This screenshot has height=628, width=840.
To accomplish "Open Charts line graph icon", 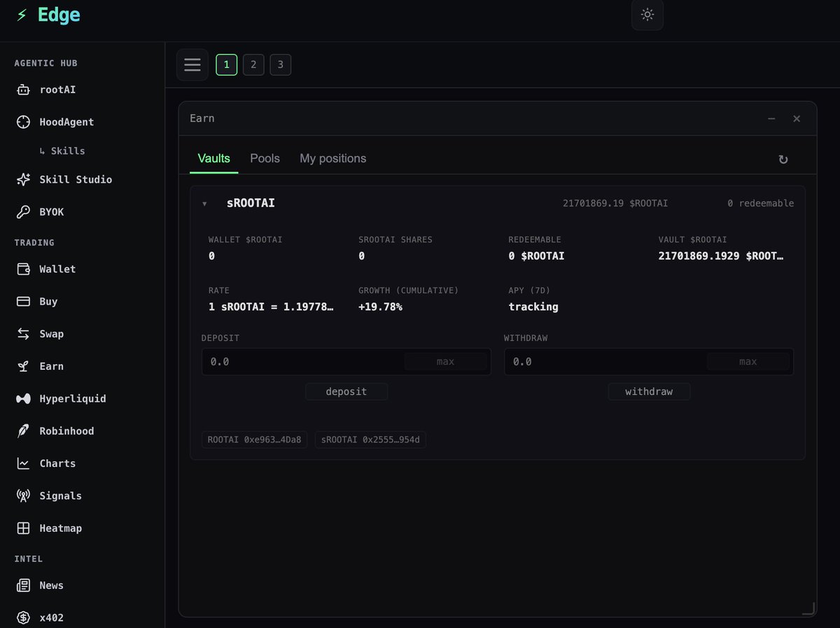I will (x=23, y=463).
